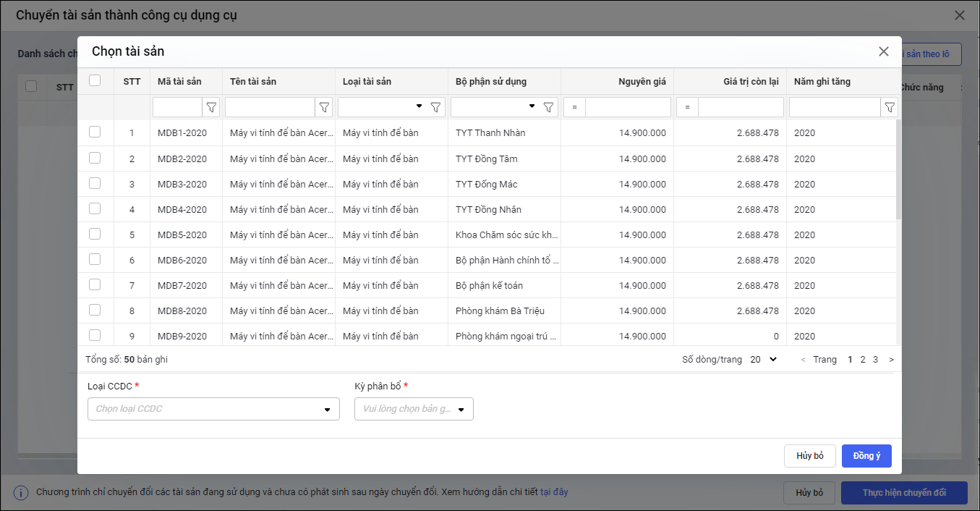
Task: Tick the checkbox for MDB5-2020
Action: tap(95, 234)
